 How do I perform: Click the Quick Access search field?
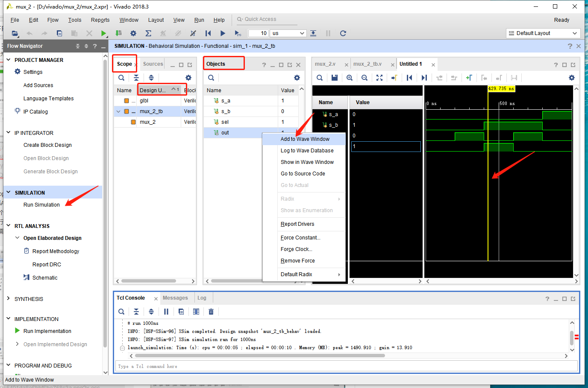click(x=267, y=19)
